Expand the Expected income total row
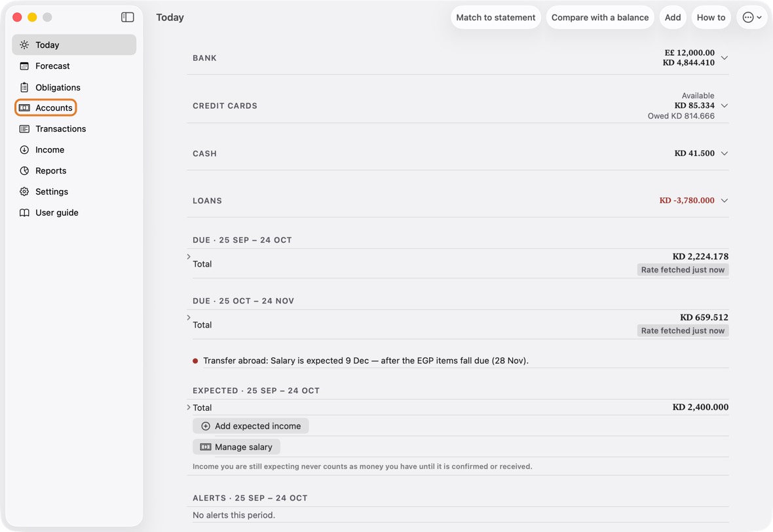773x532 pixels. pyautogui.click(x=189, y=408)
